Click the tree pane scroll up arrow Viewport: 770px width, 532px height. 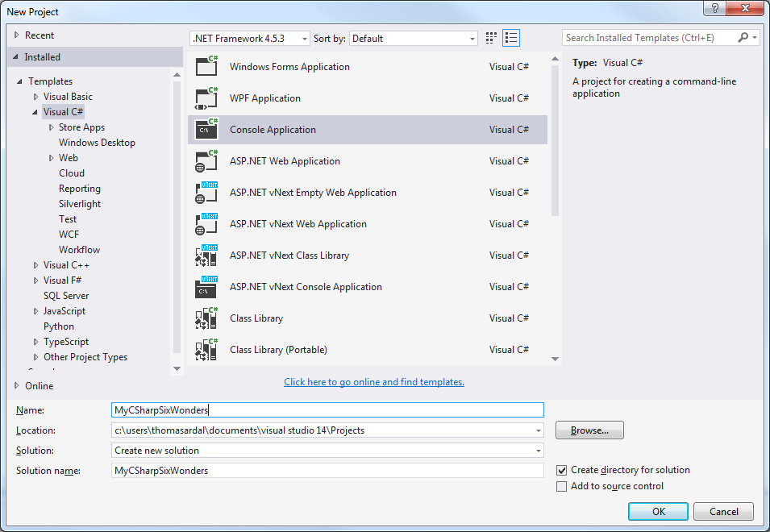coord(177,75)
